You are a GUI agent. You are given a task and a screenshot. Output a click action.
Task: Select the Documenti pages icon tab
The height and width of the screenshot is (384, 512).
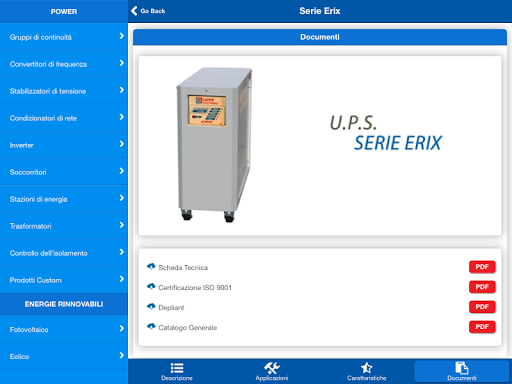(462, 371)
